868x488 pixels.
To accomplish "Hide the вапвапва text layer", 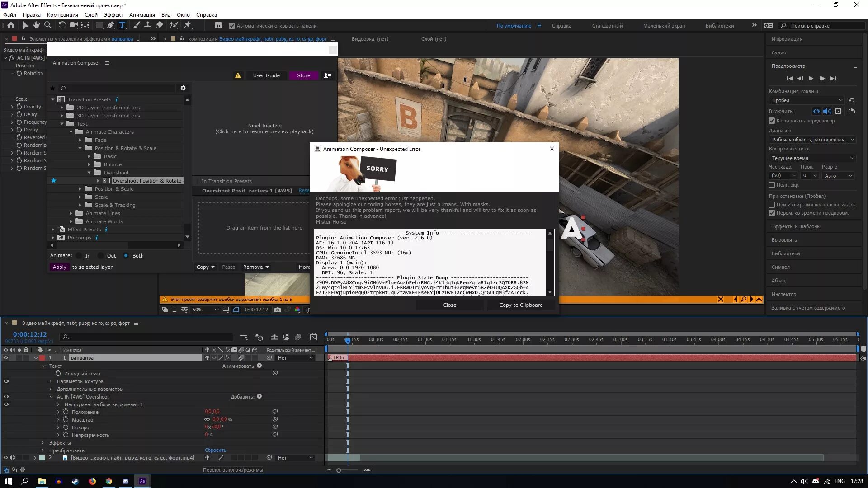I will [6, 357].
